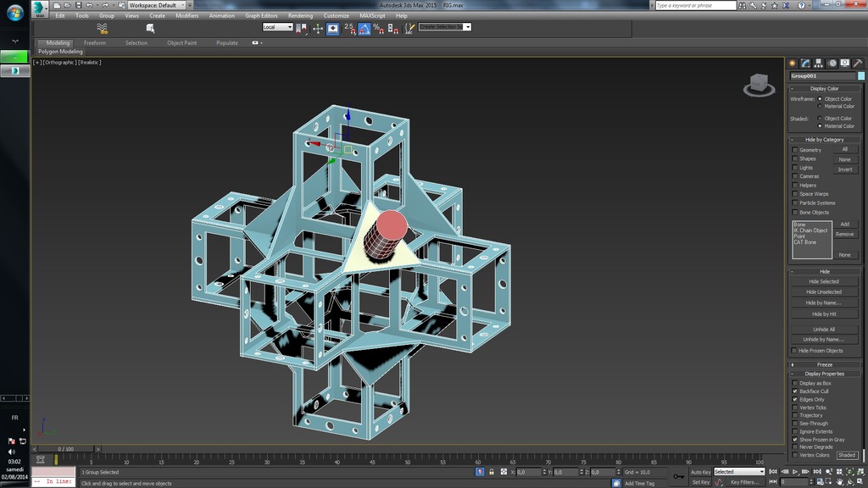The height and width of the screenshot is (488, 868).
Task: Open the Local reference coordinate system dropdown
Action: (277, 26)
